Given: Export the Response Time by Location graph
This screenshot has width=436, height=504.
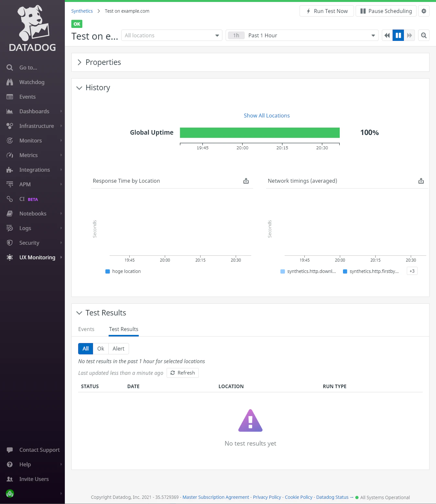Looking at the screenshot, I should 246,181.
